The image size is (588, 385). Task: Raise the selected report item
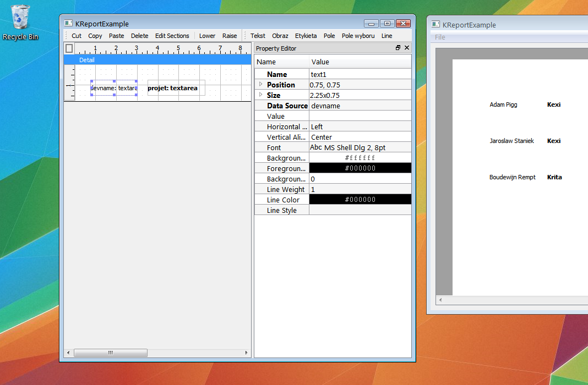pyautogui.click(x=230, y=36)
